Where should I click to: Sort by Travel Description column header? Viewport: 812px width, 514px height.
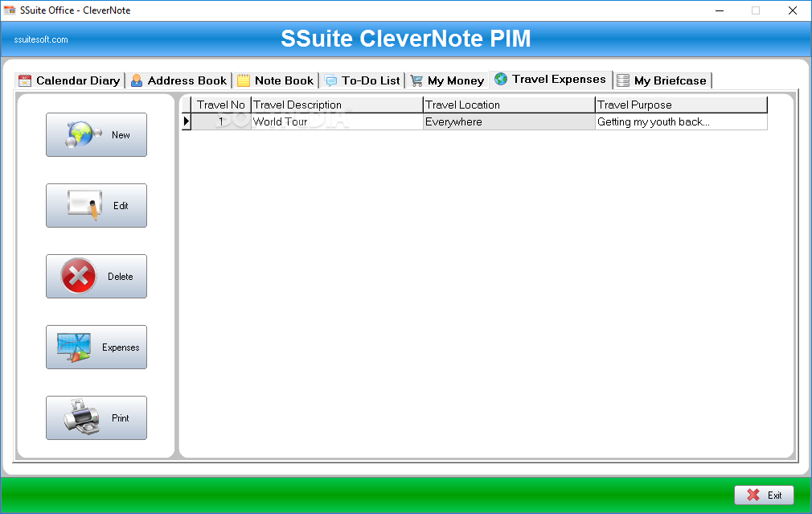coord(337,105)
